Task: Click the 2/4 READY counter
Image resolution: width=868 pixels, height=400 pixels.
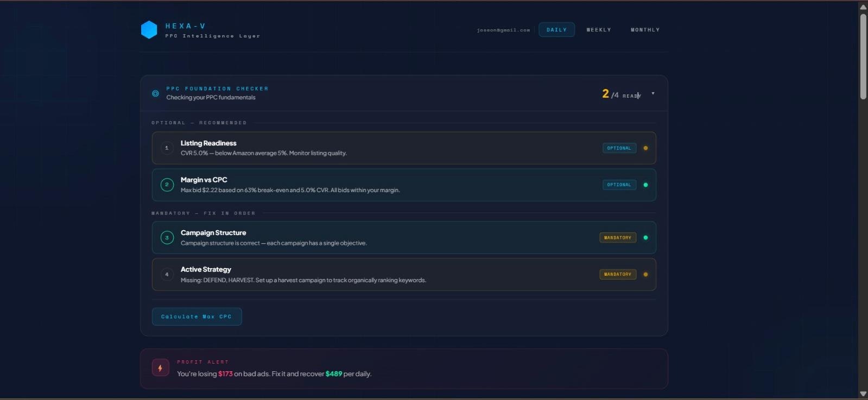Action: [622, 94]
